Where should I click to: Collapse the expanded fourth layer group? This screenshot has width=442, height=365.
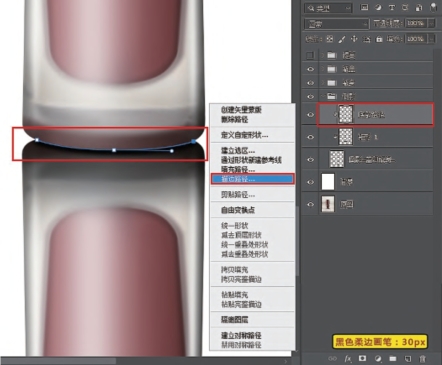point(322,96)
